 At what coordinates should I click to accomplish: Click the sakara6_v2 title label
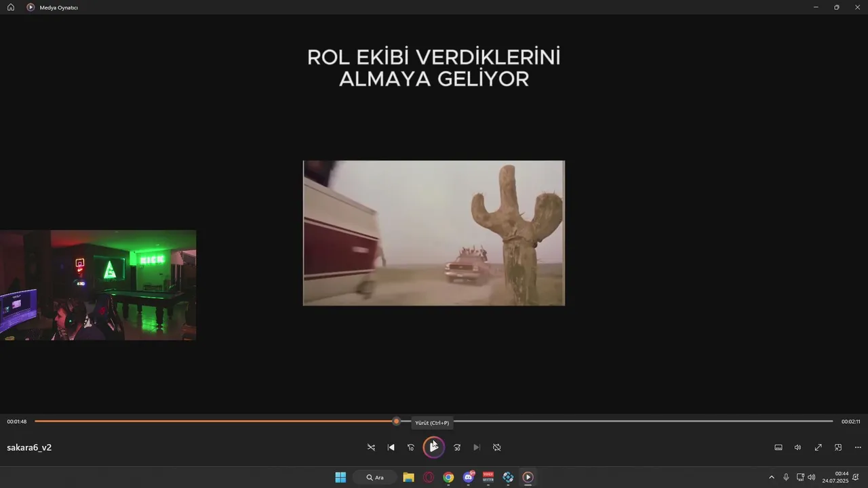pyautogui.click(x=29, y=447)
